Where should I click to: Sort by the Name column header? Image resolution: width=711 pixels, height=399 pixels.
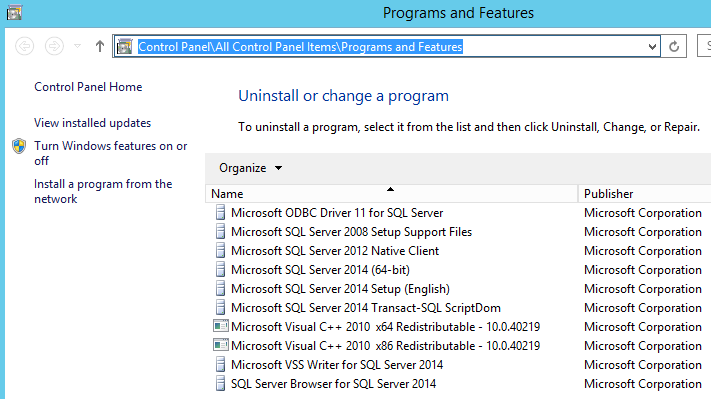tap(392, 194)
